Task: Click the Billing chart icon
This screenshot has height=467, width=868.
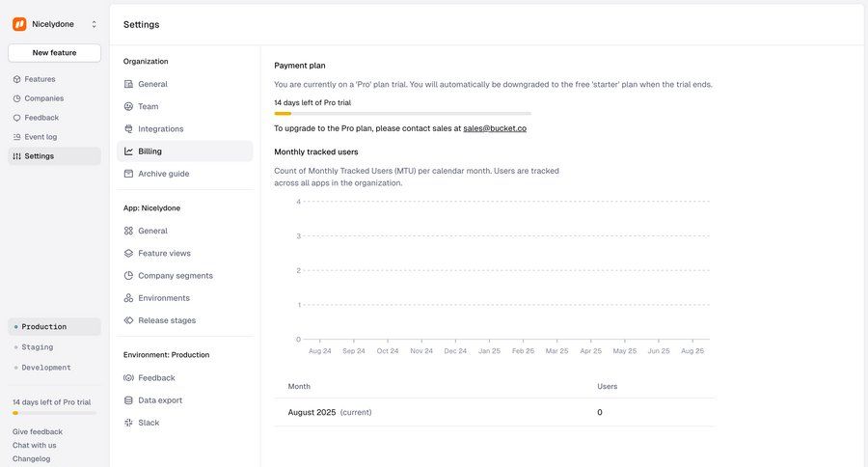Action: click(x=128, y=151)
